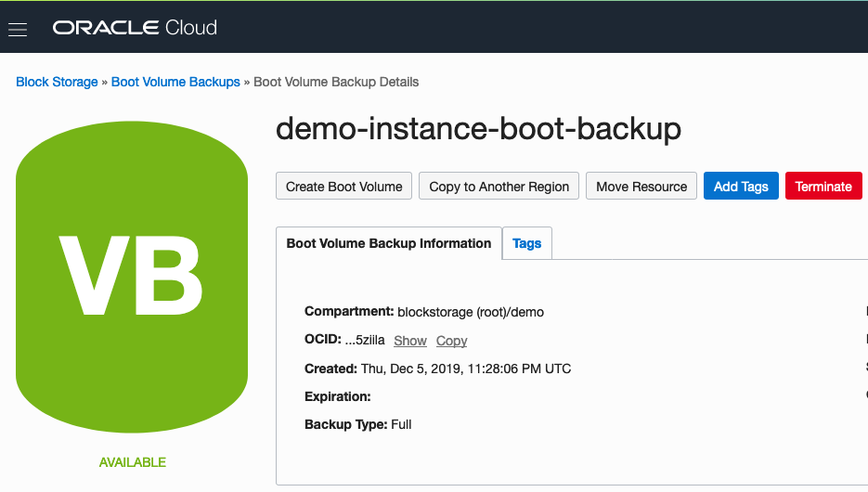Click the demo-instance-boot-backup heading
The image size is (868, 492).
(x=478, y=129)
